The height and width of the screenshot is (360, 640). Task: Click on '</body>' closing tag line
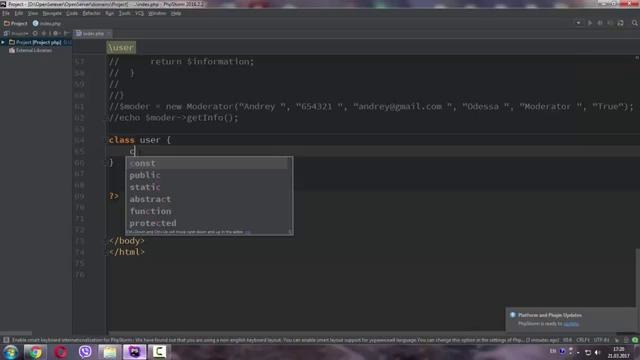point(127,241)
